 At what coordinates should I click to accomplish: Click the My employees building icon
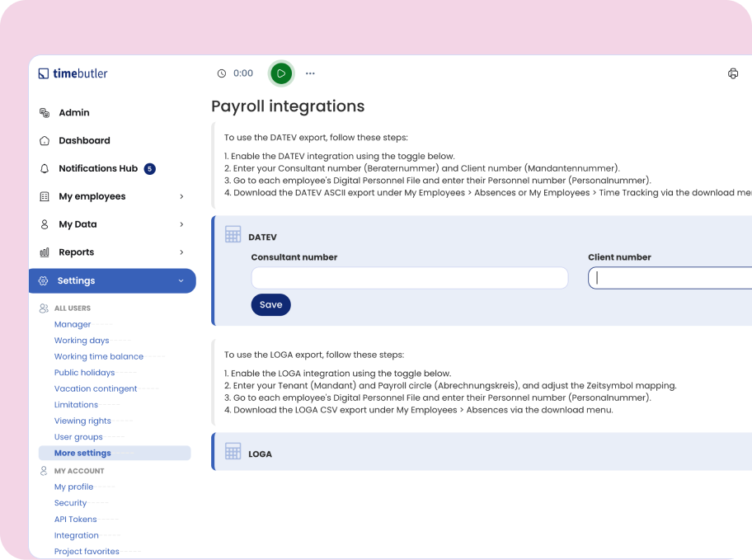[45, 196]
